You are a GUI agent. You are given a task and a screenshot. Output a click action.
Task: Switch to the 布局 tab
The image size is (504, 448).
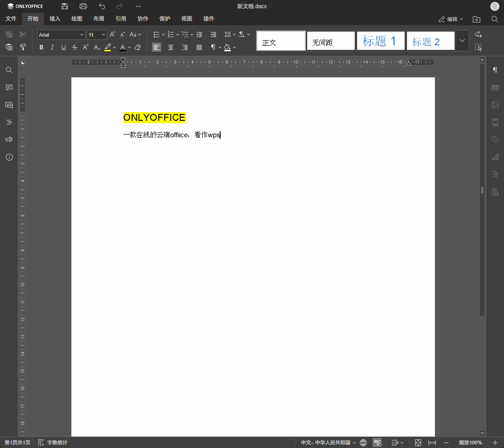tap(99, 19)
